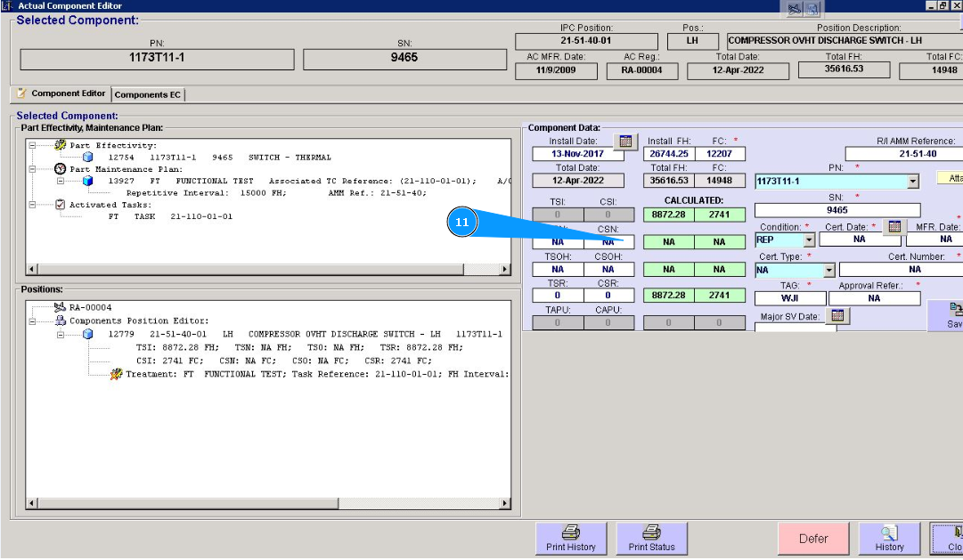Click the RA-00004 aircraft icon
963x560 pixels.
point(61,307)
